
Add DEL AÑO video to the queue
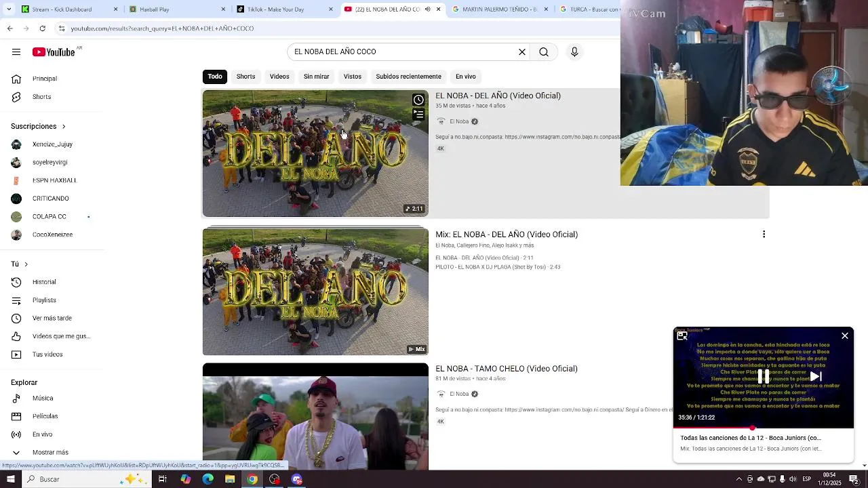pos(418,115)
